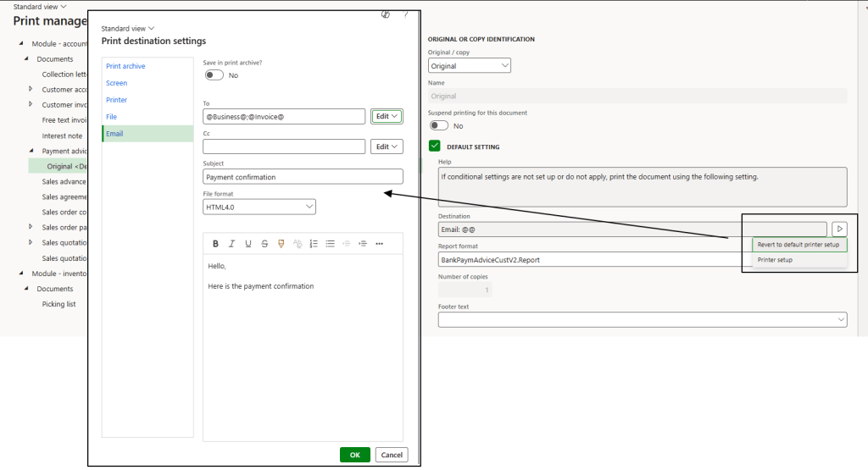This screenshot has height=470, width=868.
Task: Choose Printer setup from the popup menu
Action: point(775,260)
